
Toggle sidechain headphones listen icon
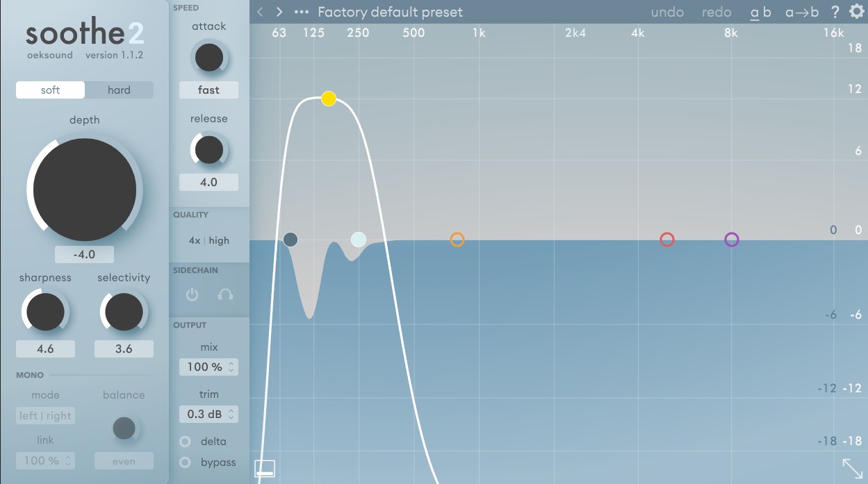tap(224, 294)
